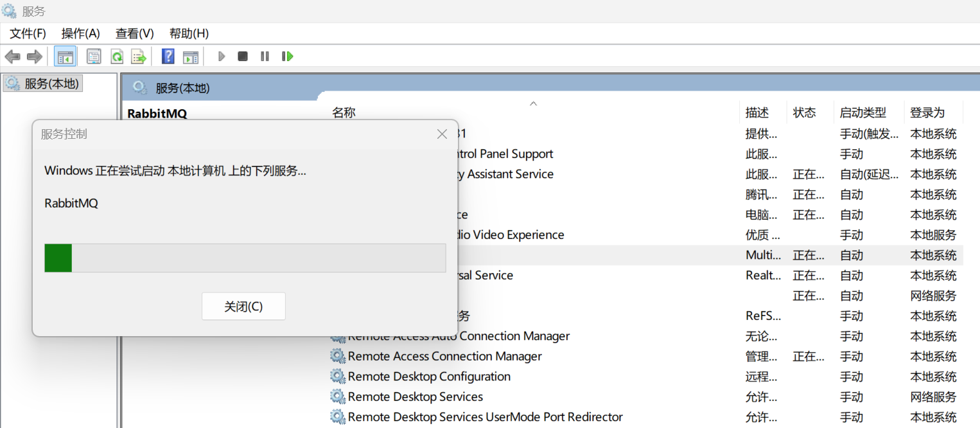Sort by the 状态 column header

[804, 112]
